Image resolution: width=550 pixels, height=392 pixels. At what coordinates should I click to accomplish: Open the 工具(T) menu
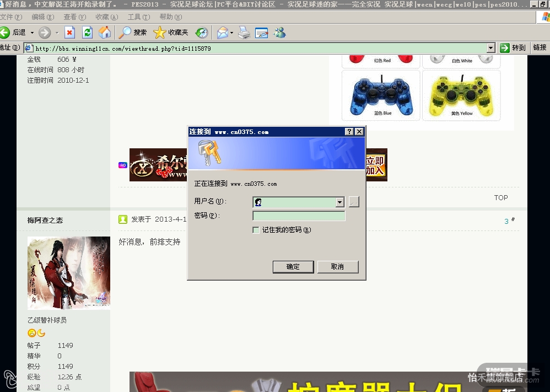click(138, 17)
